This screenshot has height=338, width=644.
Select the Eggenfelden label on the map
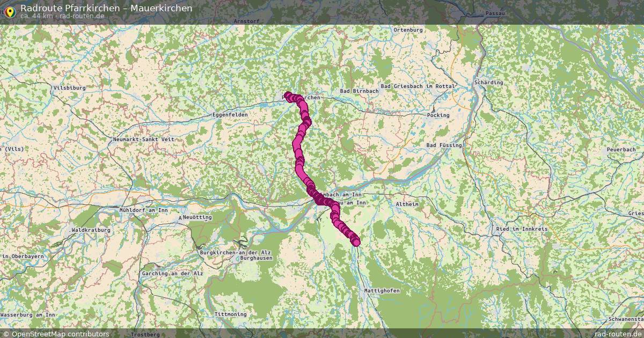click(x=230, y=115)
